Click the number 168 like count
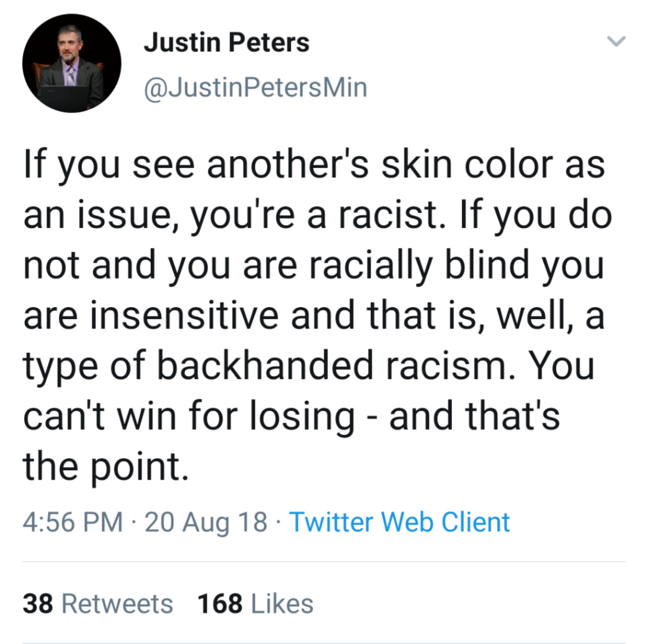 [220, 604]
